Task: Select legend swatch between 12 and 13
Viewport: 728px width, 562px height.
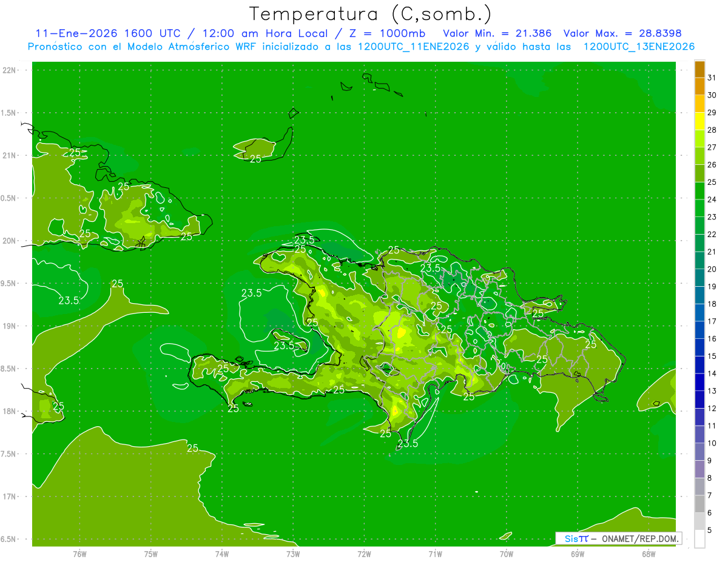Action: tap(699, 399)
